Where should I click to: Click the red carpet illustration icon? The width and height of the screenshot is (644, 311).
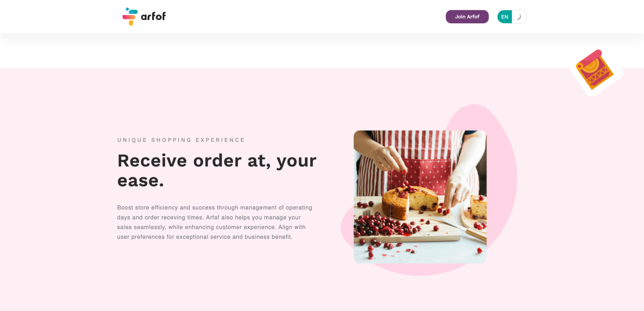[x=594, y=70]
